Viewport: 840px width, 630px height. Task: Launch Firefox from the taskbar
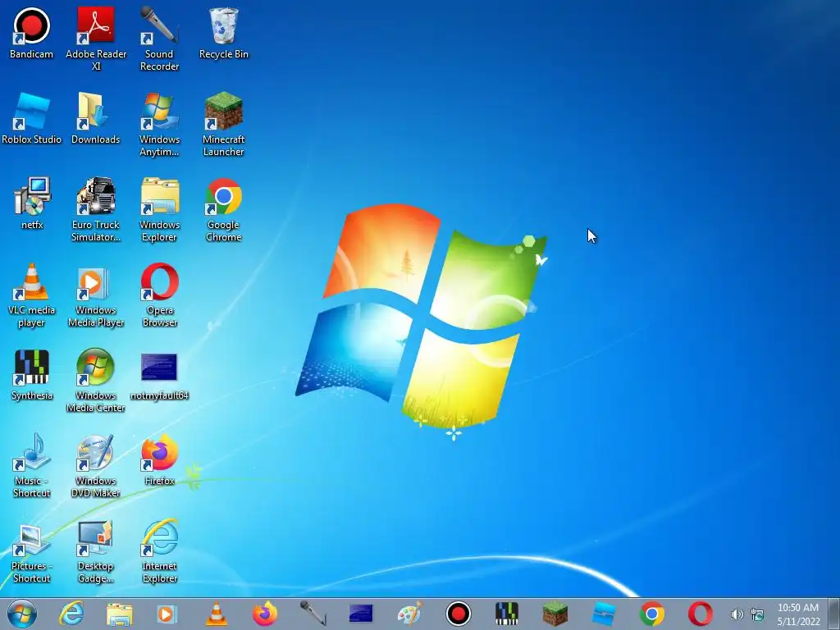(265, 614)
